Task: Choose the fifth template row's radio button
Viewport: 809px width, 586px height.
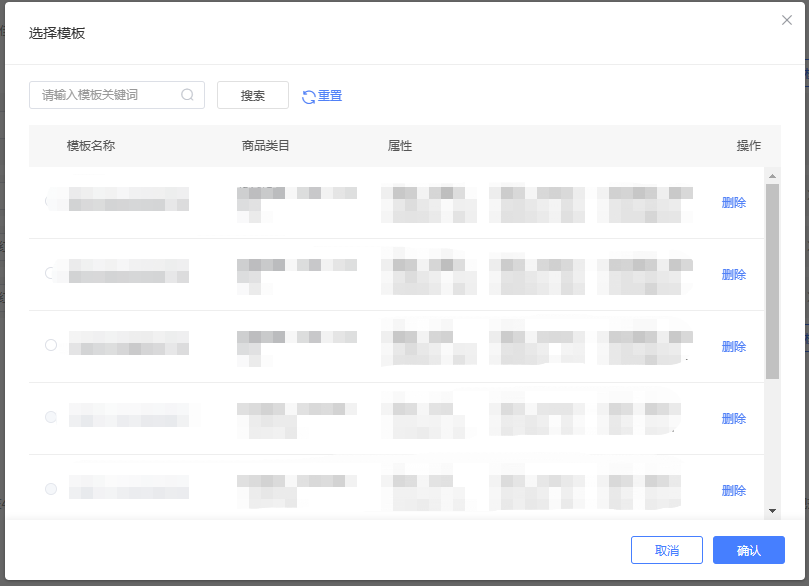Action: click(51, 489)
